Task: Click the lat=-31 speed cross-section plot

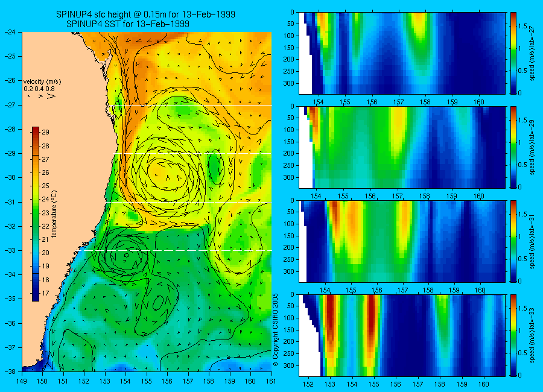Action: [x=402, y=241]
